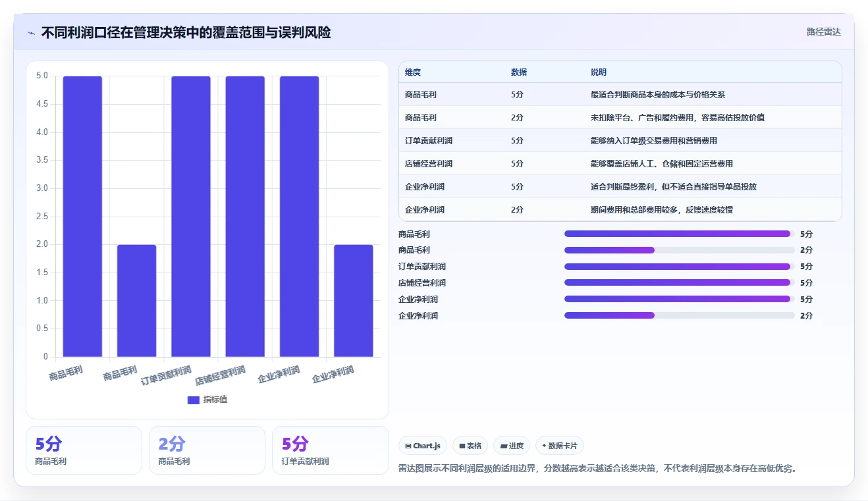Click the short 企业净利润 chart bar valued 2
This screenshot has width=868, height=501.
[354, 301]
